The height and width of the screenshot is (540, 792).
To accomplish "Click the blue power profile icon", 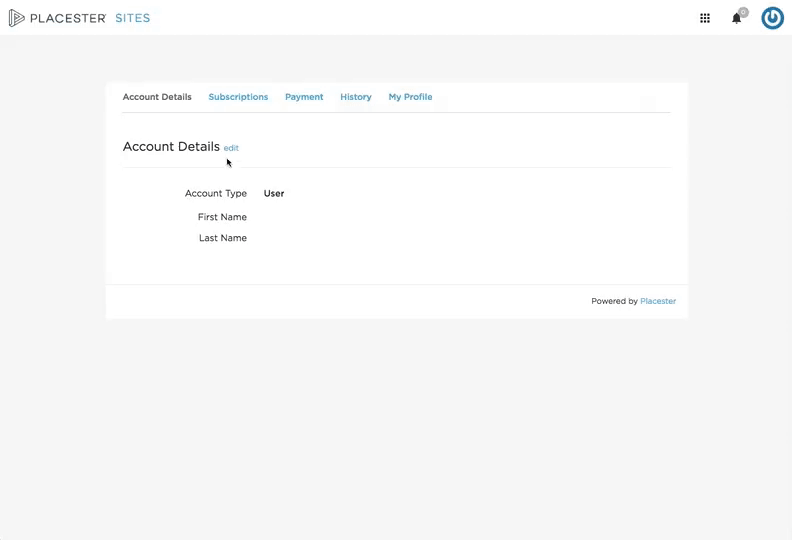I will point(772,18).
